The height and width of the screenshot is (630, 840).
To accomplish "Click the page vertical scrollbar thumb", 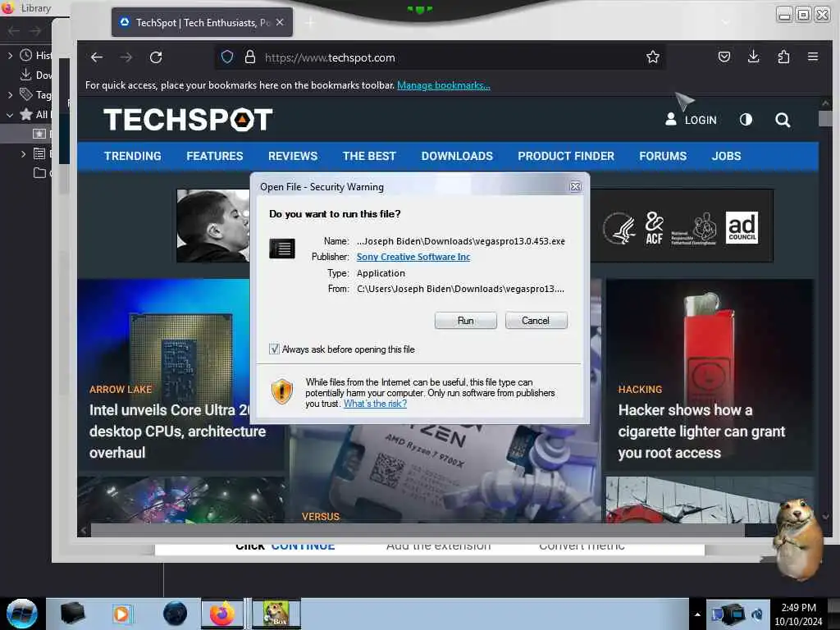I will [x=825, y=118].
